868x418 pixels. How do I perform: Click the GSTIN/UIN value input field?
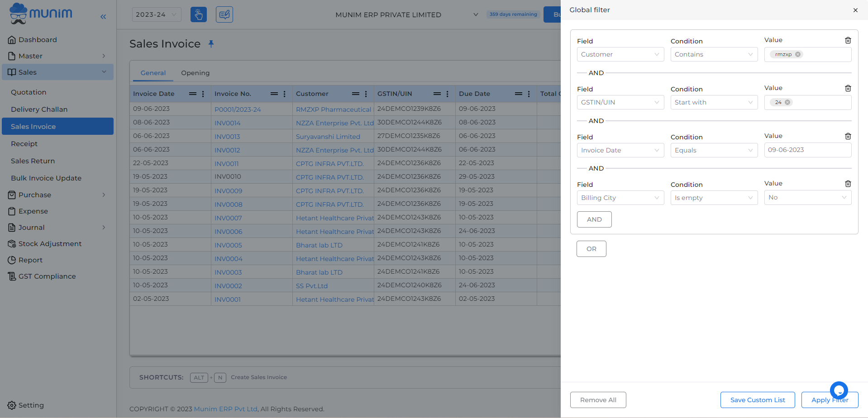(808, 102)
